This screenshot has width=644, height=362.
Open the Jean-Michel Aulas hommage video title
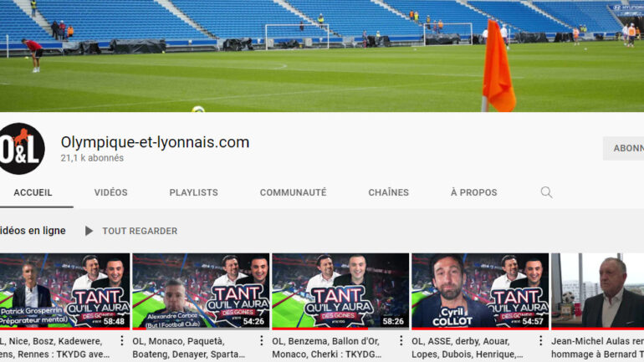pos(598,348)
